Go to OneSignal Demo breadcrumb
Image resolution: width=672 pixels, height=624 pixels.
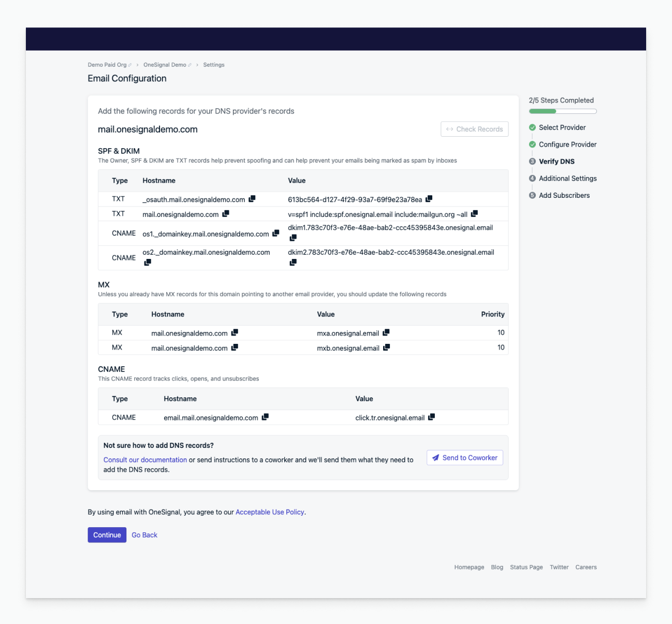coord(165,65)
